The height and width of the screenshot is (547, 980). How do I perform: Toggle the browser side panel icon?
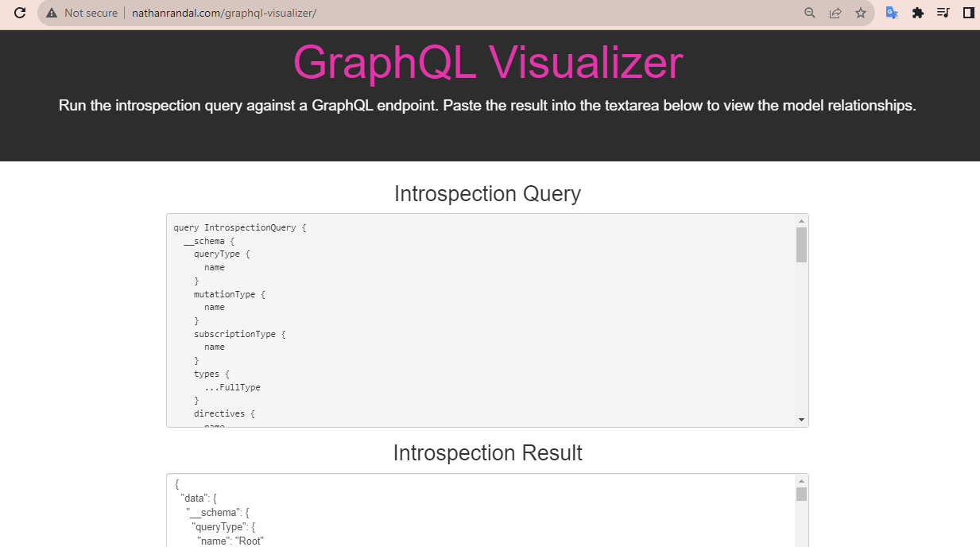coord(968,13)
